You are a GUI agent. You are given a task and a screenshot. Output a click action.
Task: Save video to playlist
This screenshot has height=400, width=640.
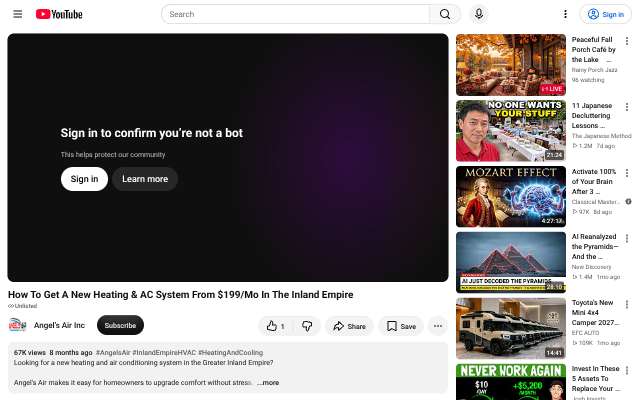[x=401, y=326]
